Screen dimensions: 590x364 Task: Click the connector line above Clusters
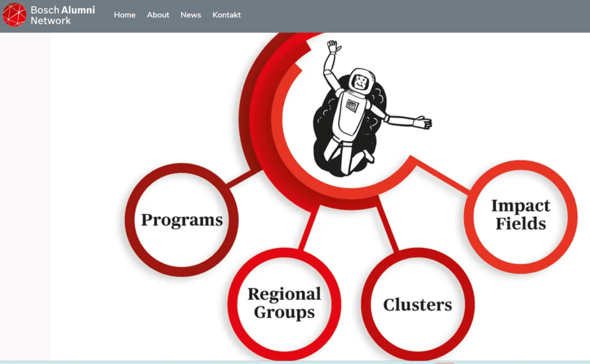pos(387,226)
